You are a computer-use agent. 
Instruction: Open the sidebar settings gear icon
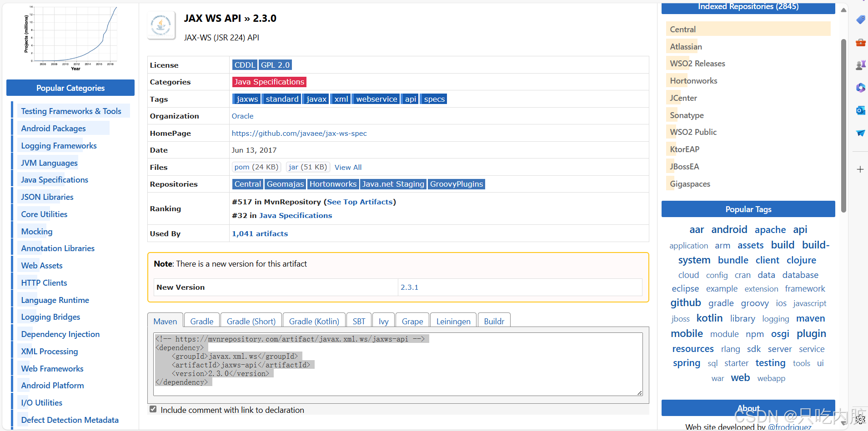coord(860,419)
